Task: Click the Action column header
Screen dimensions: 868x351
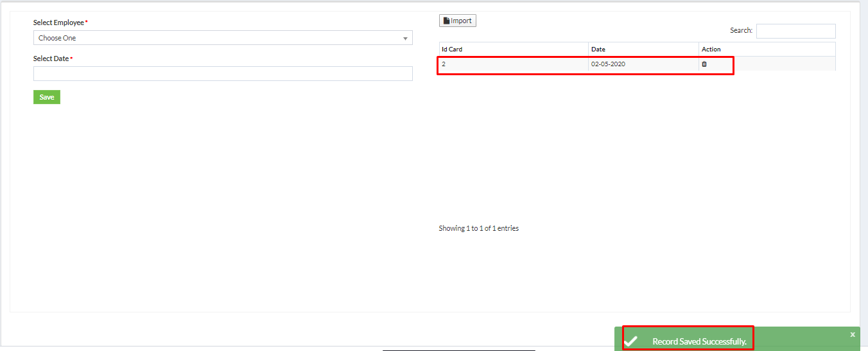Action: pos(767,50)
